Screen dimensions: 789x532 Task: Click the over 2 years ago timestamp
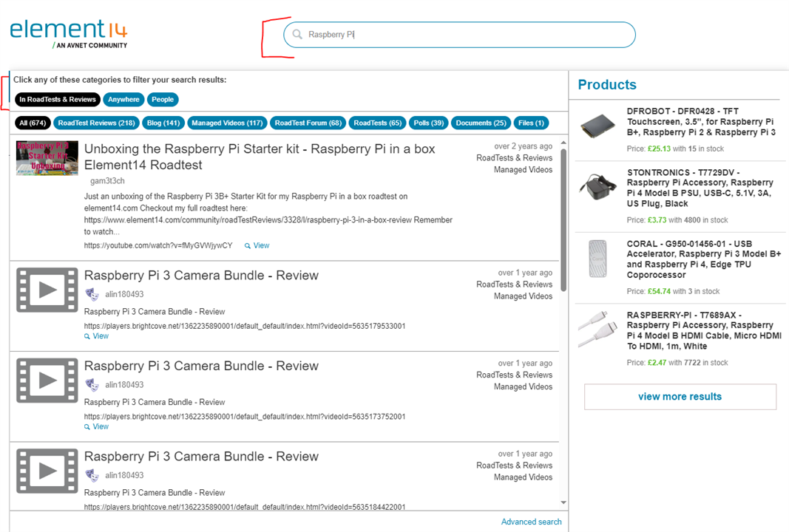pyautogui.click(x=524, y=146)
